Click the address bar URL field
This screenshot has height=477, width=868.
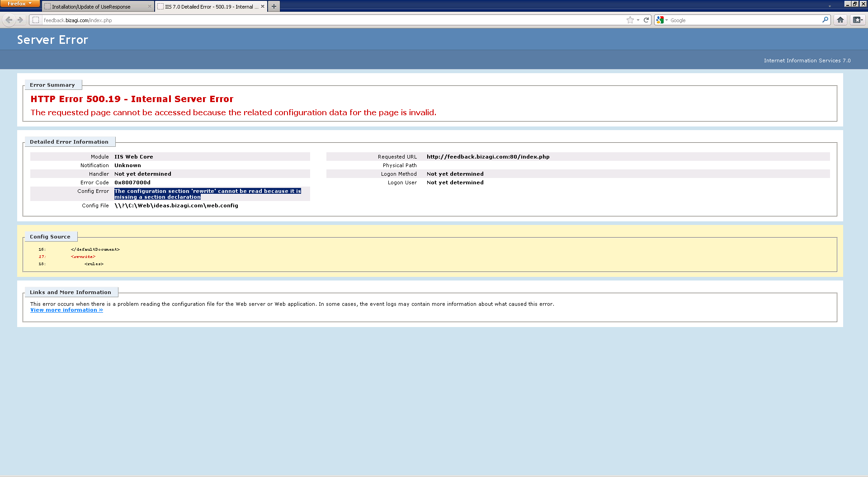click(x=316, y=20)
